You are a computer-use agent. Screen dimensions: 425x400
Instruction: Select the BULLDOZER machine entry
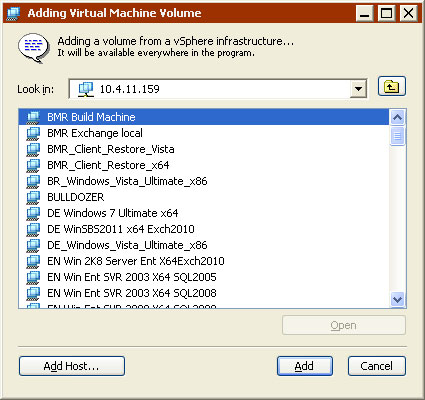point(204,197)
